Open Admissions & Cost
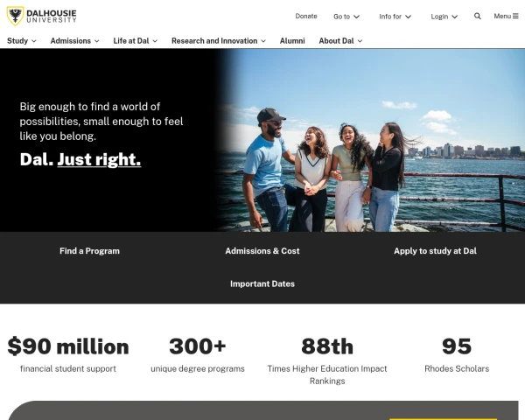Screen dimensions: 525x420 pyautogui.click(x=262, y=251)
